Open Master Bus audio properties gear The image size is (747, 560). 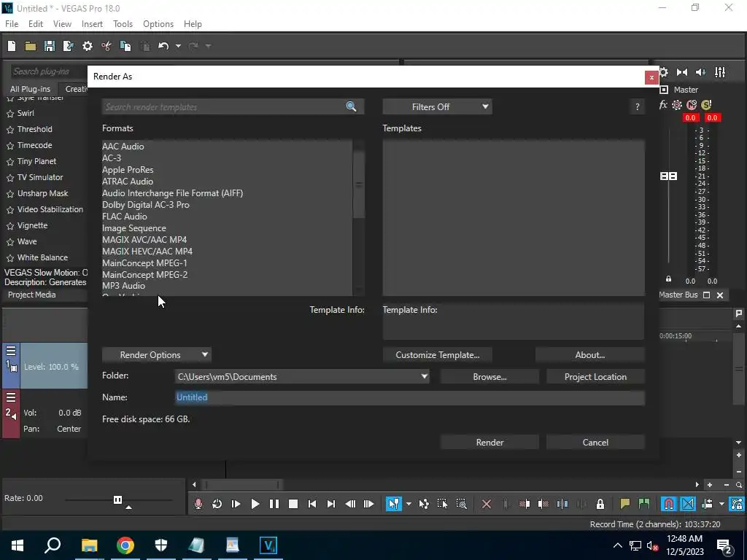[664, 72]
